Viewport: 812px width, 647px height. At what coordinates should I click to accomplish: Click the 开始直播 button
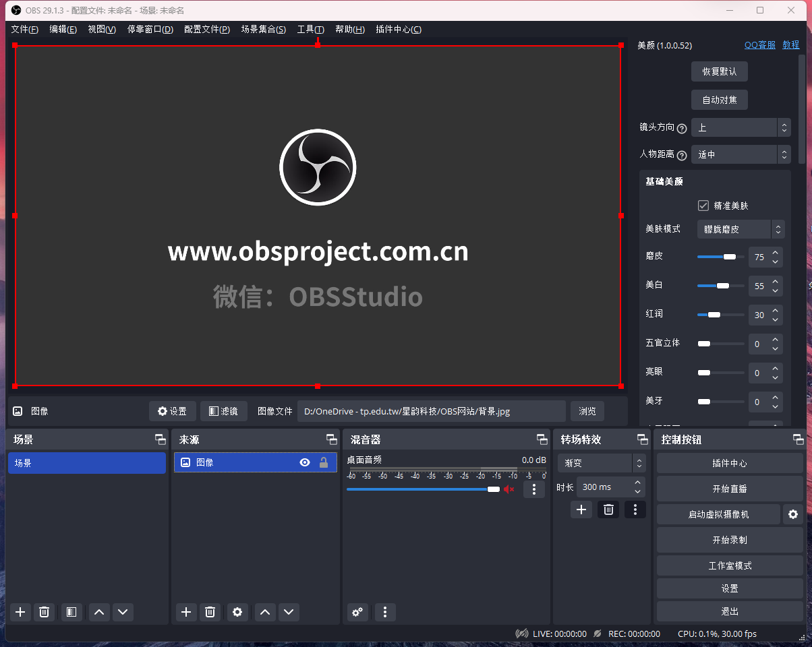tap(730, 489)
